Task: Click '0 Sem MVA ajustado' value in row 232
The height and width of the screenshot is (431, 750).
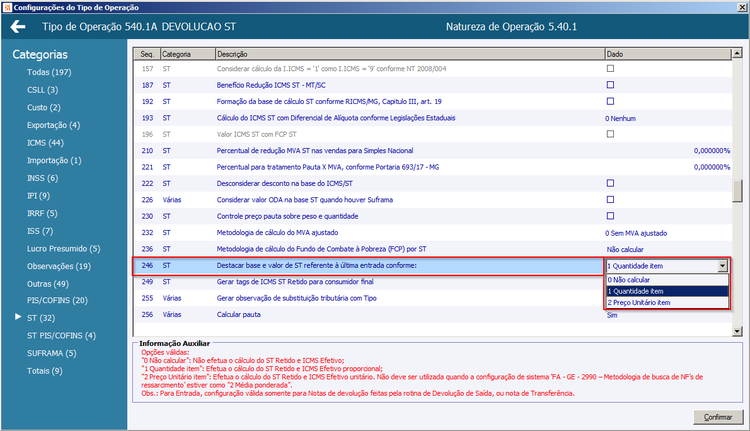Action: [x=636, y=233]
